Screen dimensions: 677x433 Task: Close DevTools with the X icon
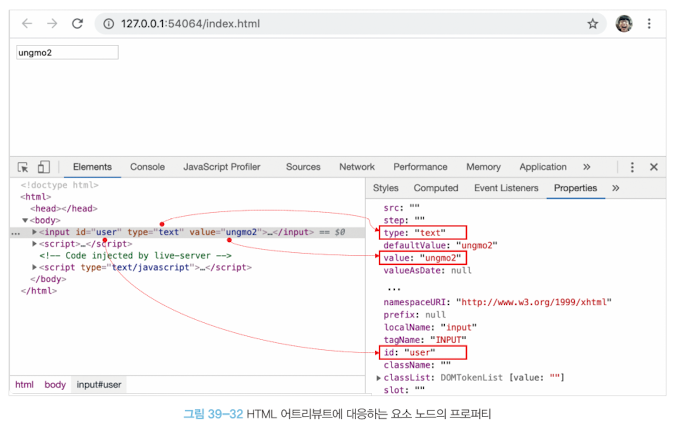[654, 167]
